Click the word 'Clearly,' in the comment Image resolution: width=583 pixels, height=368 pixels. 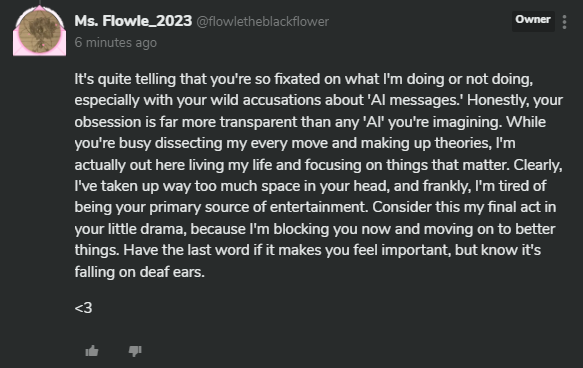(x=538, y=165)
